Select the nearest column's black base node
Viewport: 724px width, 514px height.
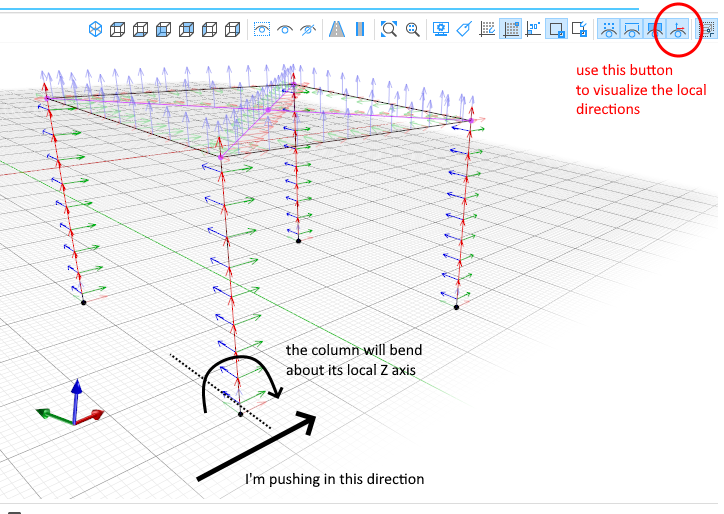click(240, 414)
